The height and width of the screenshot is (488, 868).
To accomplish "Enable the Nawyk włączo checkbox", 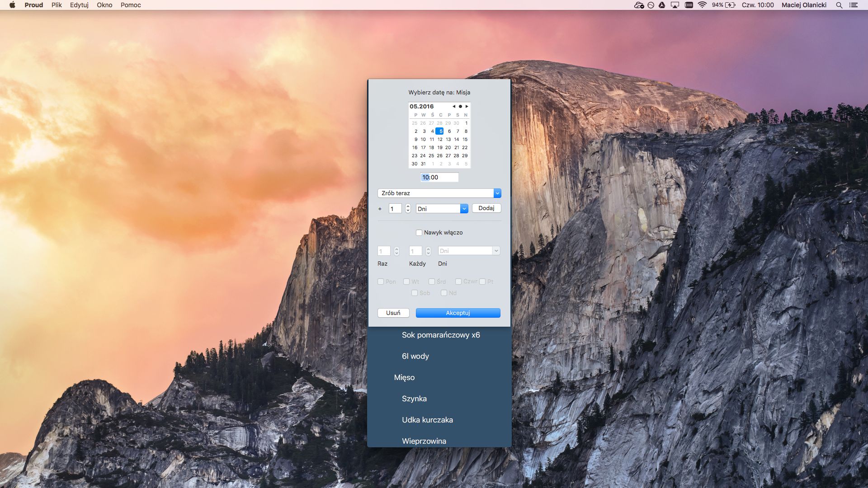I will coord(419,233).
